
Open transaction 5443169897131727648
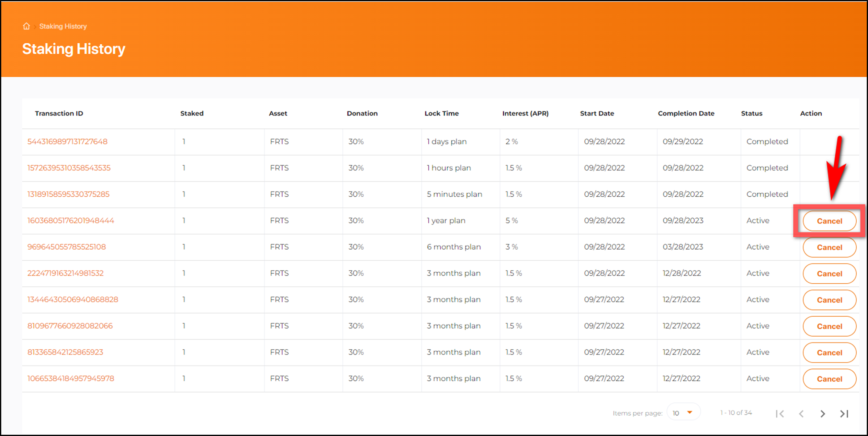click(67, 142)
